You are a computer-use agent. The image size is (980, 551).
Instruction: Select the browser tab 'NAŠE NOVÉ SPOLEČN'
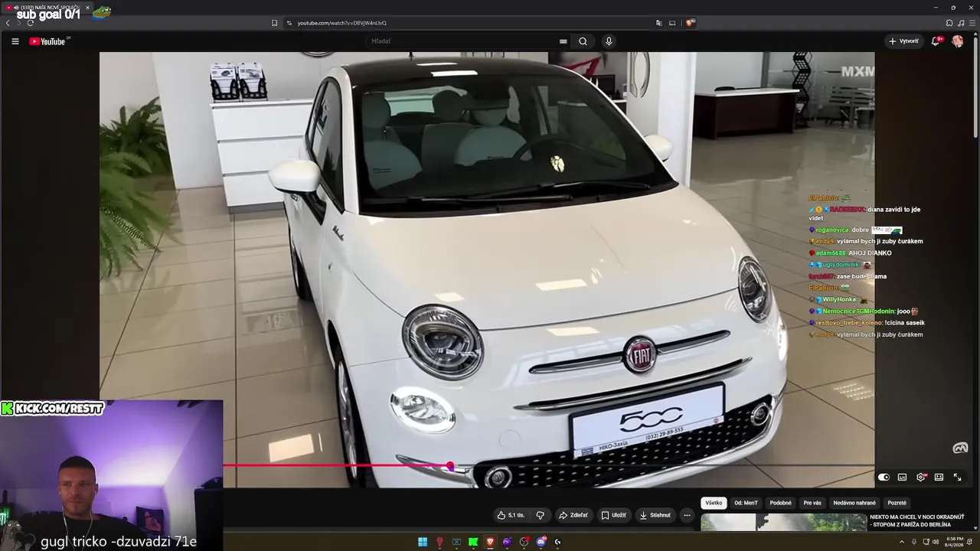(47, 8)
